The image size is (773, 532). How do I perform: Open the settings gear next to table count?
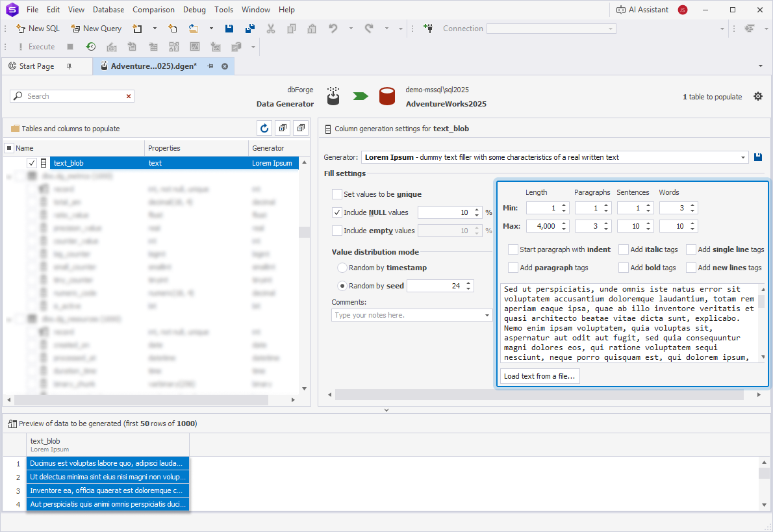[x=758, y=96]
